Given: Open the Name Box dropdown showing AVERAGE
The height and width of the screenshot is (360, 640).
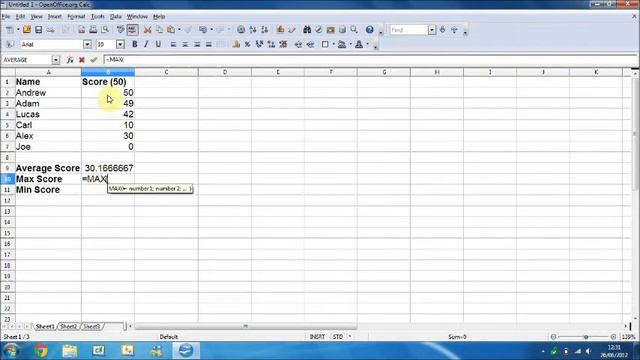Looking at the screenshot, I should tap(56, 60).
